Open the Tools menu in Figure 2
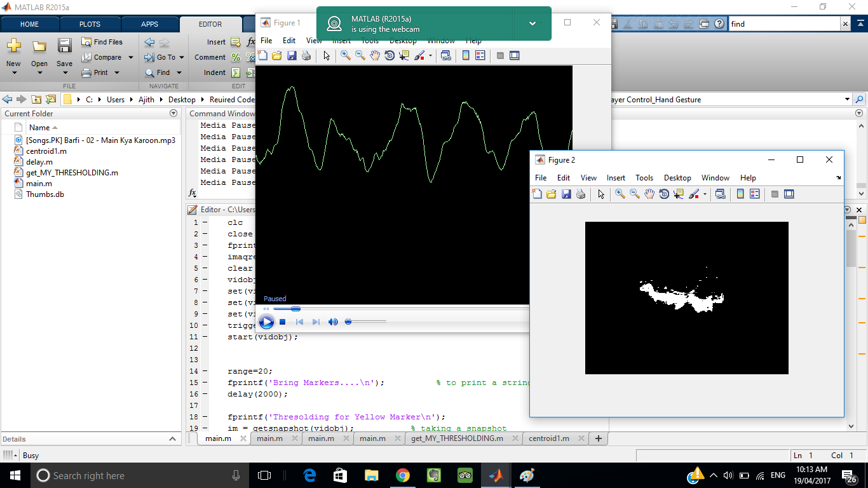The height and width of the screenshot is (488, 868). 644,178
